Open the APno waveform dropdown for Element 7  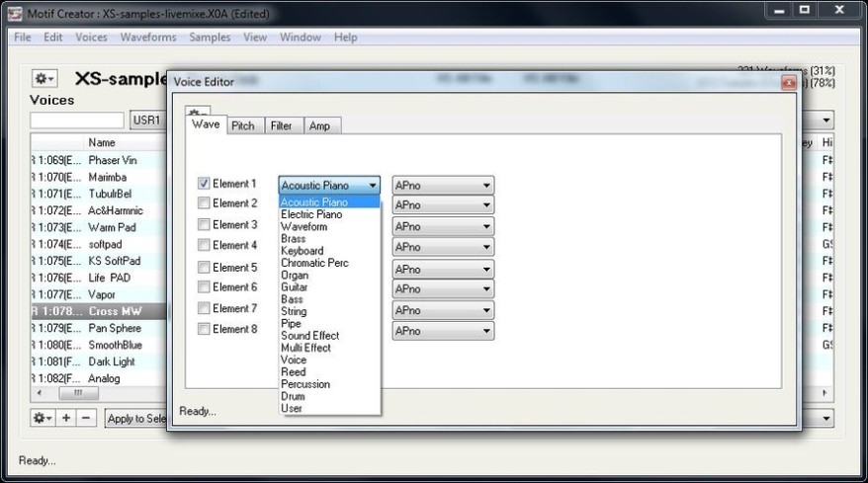pos(443,310)
